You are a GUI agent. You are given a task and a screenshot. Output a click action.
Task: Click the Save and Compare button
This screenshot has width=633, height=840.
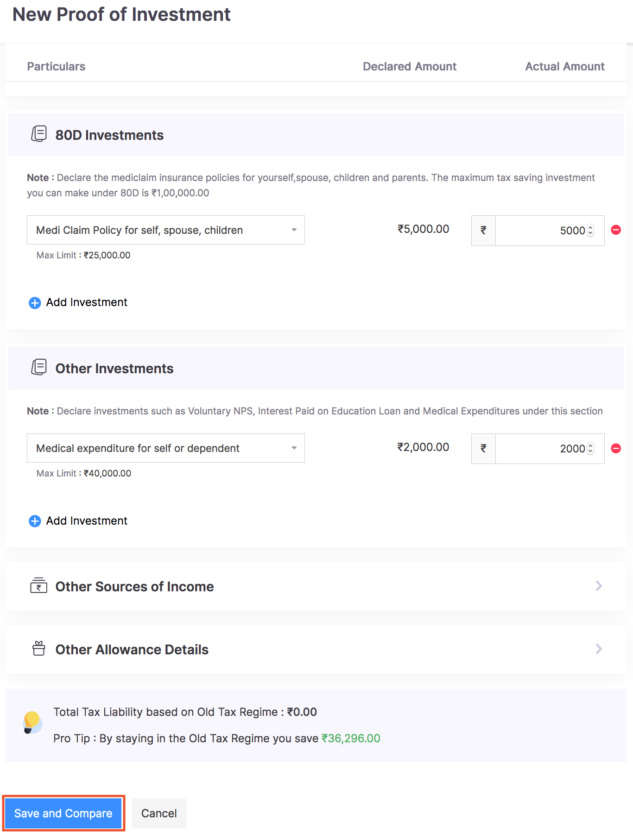coord(63,813)
